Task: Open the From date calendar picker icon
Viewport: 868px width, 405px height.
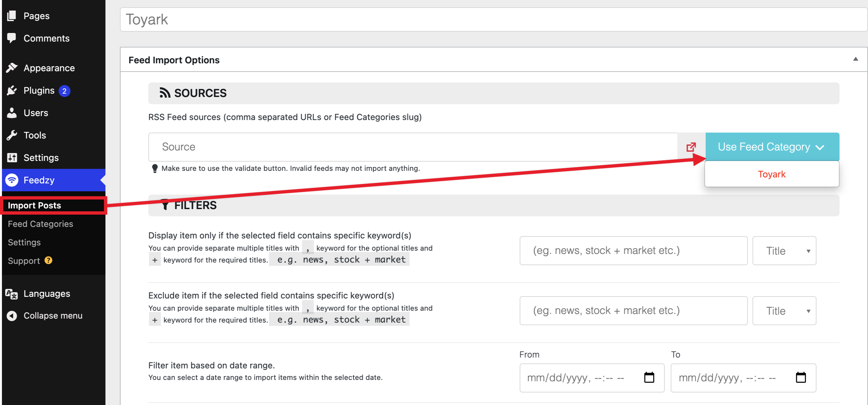Action: click(x=649, y=377)
